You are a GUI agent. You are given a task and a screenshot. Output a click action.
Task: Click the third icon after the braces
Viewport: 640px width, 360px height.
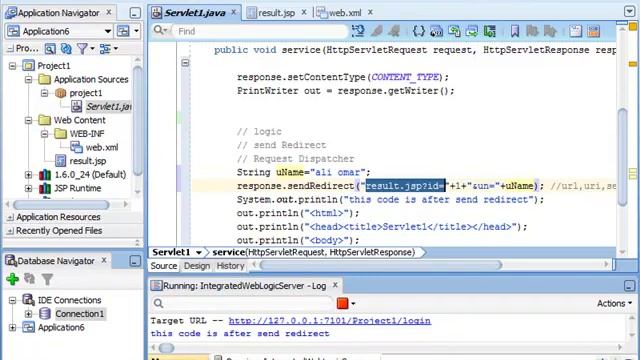point(471,31)
